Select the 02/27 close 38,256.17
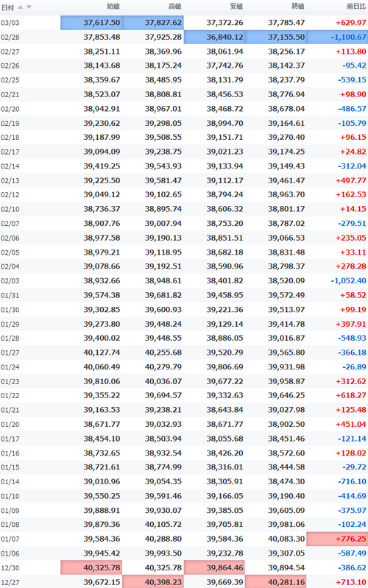The image size is (368, 588). [286, 52]
